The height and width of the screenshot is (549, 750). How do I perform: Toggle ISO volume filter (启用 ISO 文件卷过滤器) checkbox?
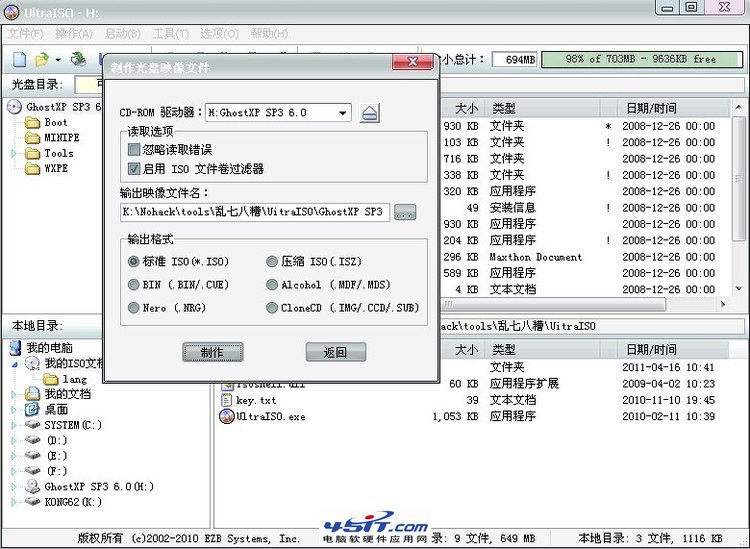pos(134,168)
